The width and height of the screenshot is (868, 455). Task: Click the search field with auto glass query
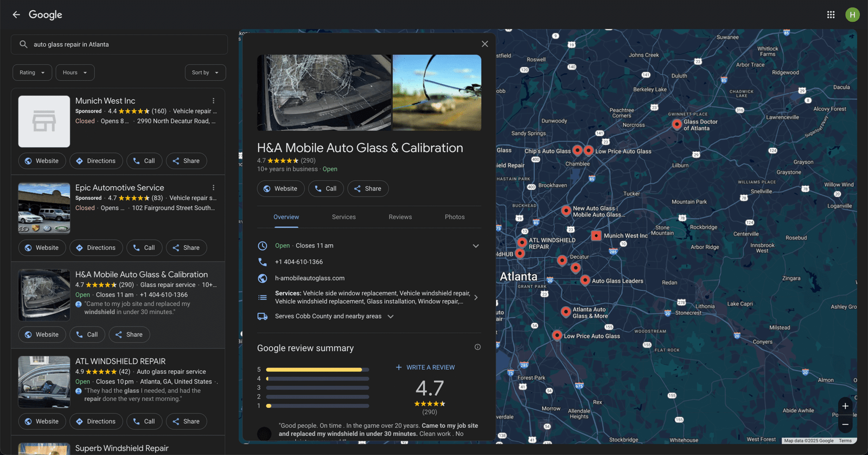(x=119, y=45)
